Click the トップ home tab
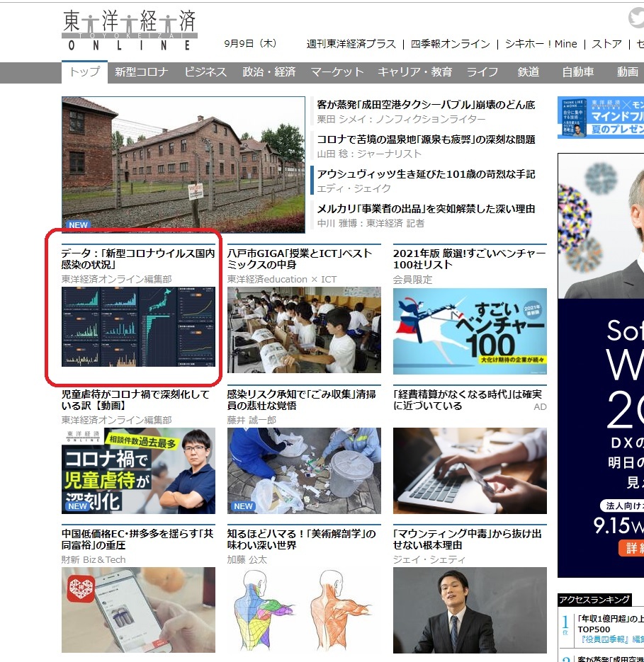644x662 pixels. 84,72
